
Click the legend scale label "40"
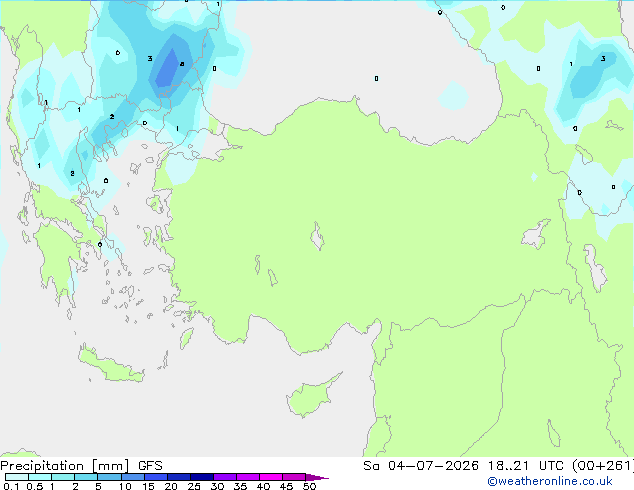263,486
